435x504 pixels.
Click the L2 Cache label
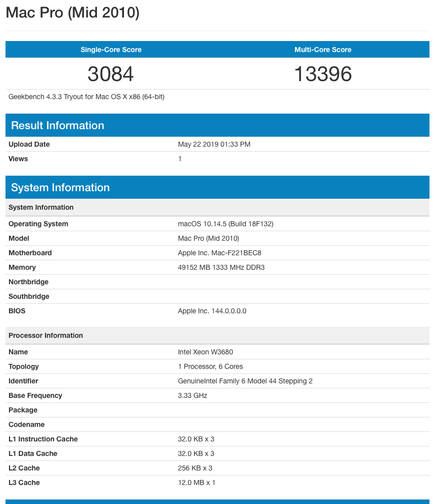pyautogui.click(x=24, y=468)
